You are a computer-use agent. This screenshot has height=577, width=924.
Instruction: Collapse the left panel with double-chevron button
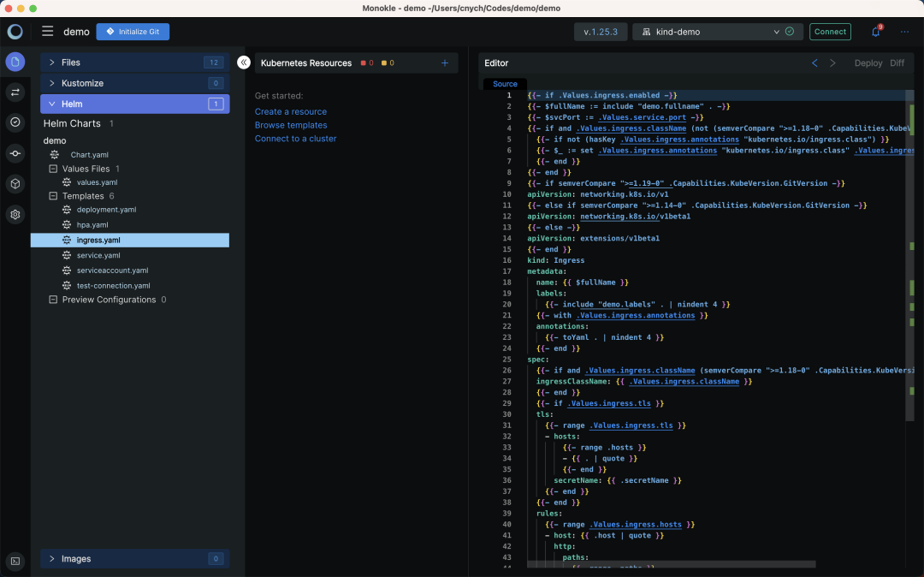pyautogui.click(x=243, y=62)
